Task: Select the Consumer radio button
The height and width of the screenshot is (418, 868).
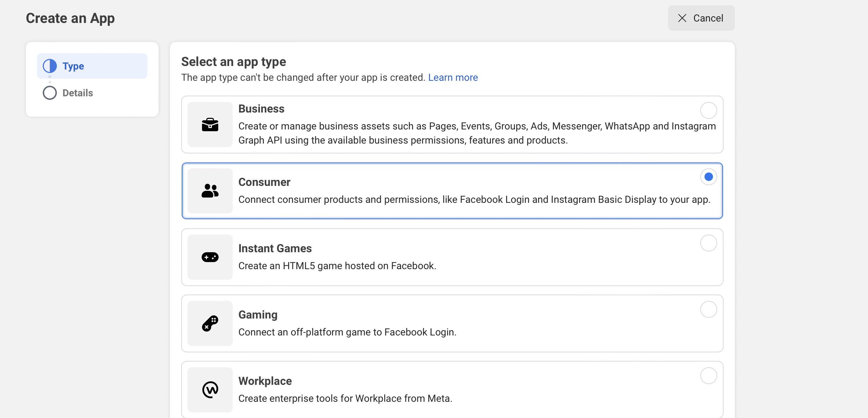Action: point(708,177)
